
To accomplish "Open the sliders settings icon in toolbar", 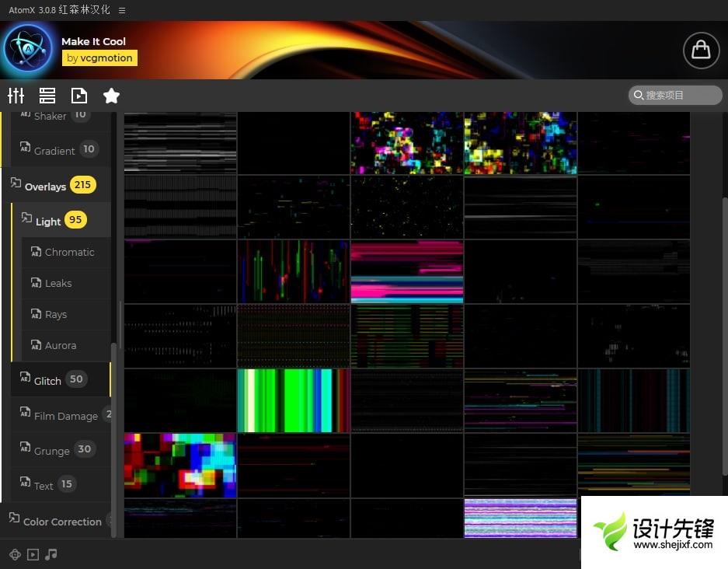I will [x=16, y=96].
